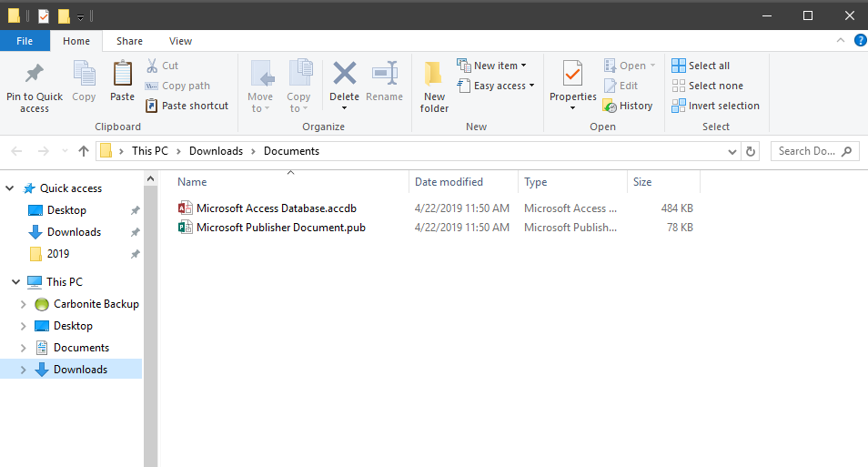
Task: Select Microsoft Publisher Document.pub file
Action: pos(272,228)
